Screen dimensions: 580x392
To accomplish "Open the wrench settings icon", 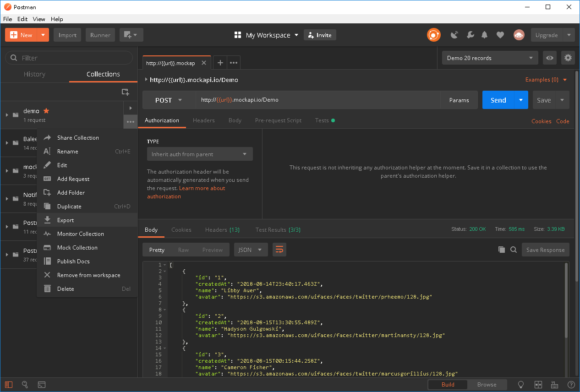I will click(470, 35).
